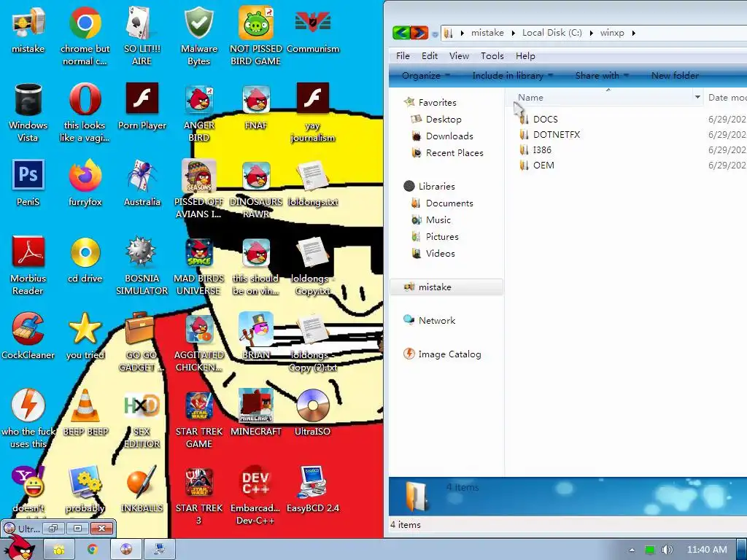The height and width of the screenshot is (560, 747).
Task: Click the green Back arrow in Explorer
Action: pyautogui.click(x=401, y=33)
